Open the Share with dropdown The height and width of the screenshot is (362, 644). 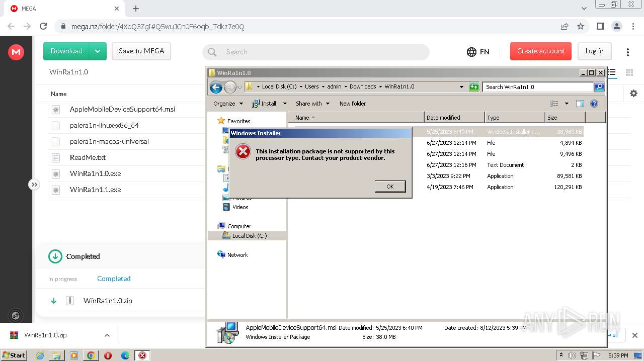coord(312,104)
